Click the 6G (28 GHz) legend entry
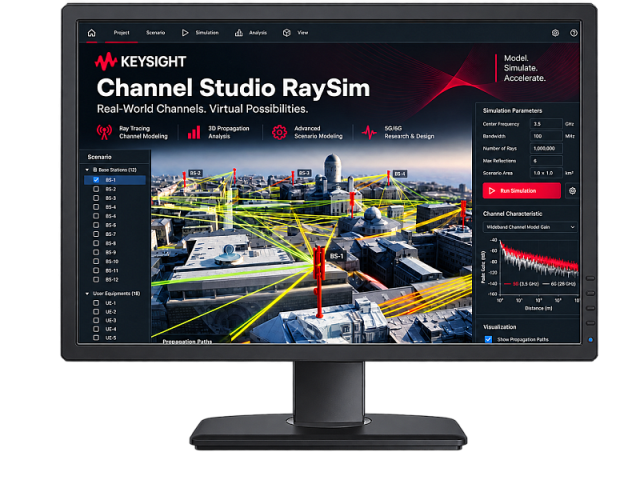 [x=559, y=284]
